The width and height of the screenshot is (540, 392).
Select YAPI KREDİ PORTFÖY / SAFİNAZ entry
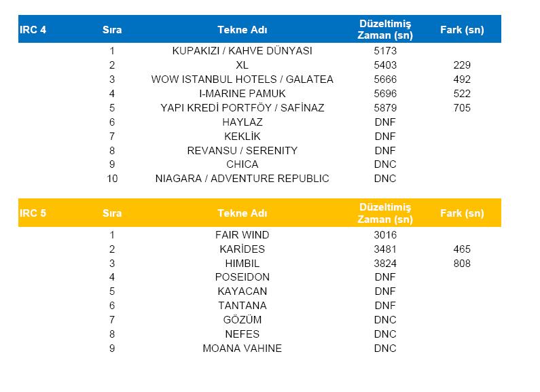pyautogui.click(x=242, y=108)
